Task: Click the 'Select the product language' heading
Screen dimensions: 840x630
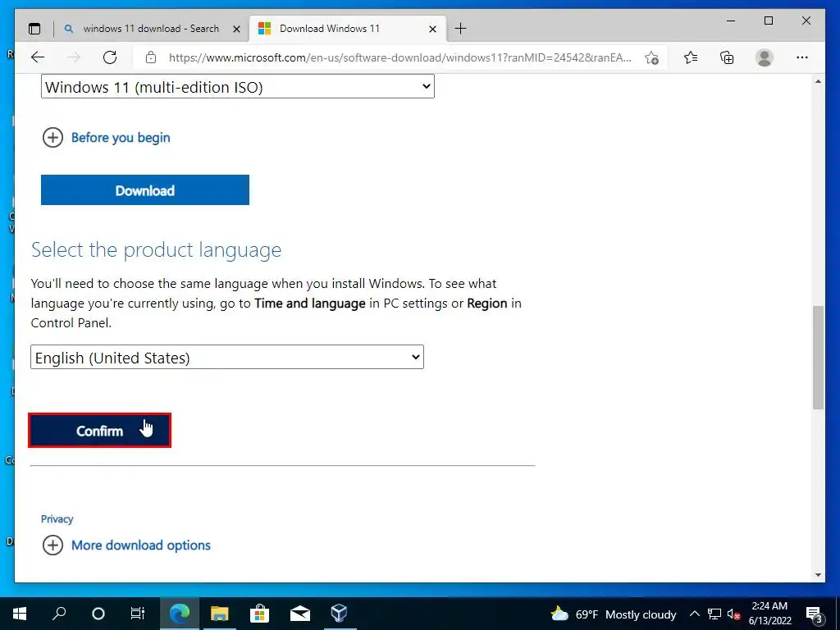Action: (x=156, y=249)
